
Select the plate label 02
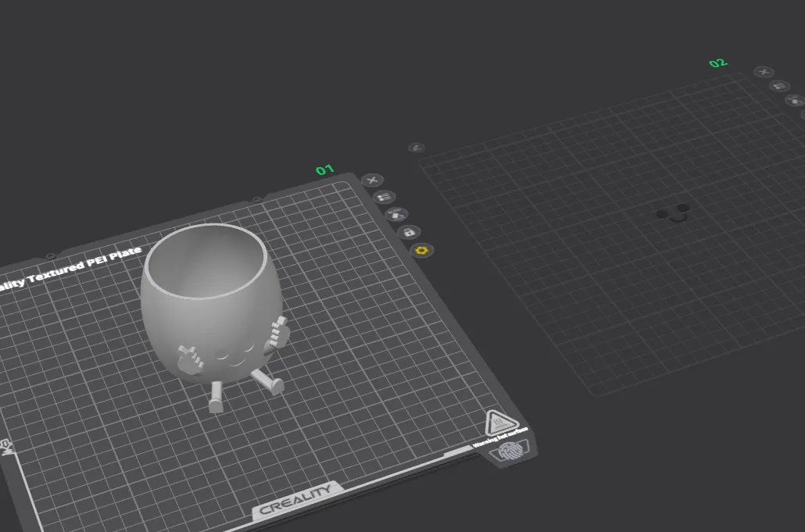click(x=718, y=63)
